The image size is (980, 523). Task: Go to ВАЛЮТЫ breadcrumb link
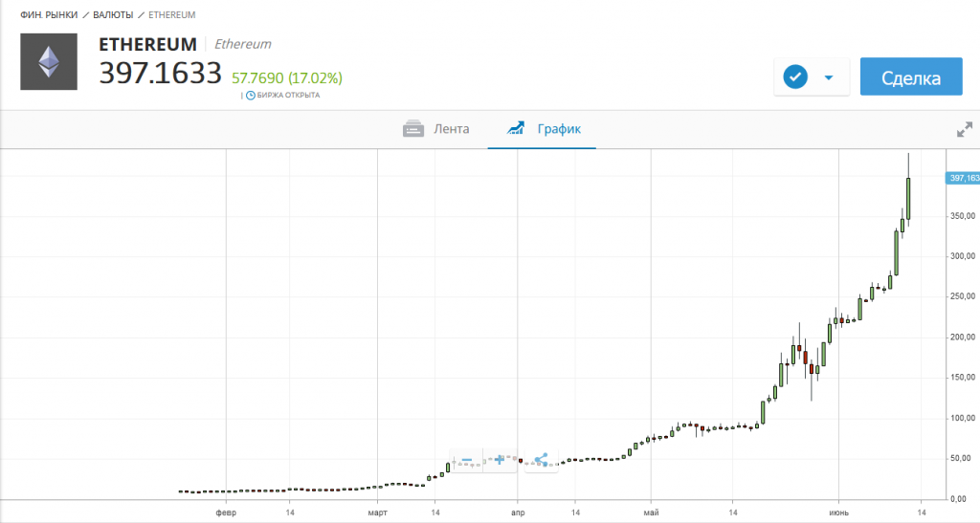(x=113, y=14)
